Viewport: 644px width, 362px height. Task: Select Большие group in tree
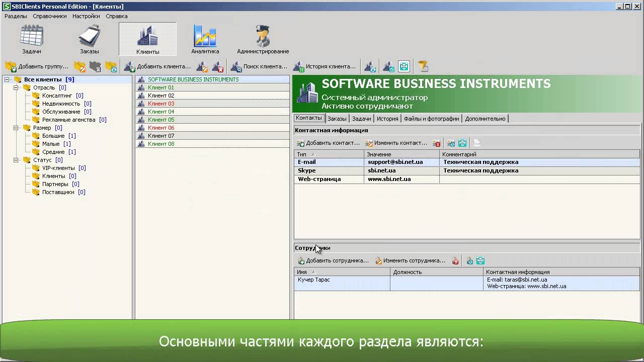pos(53,136)
